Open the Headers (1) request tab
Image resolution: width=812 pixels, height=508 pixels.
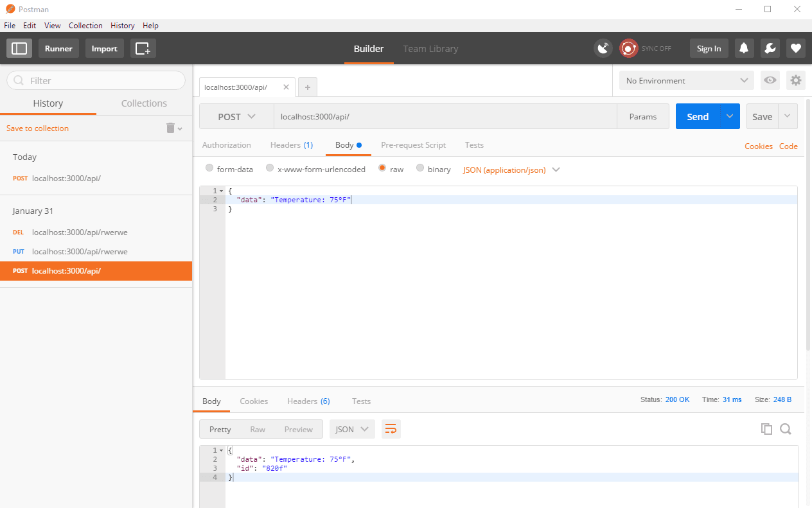coord(291,145)
